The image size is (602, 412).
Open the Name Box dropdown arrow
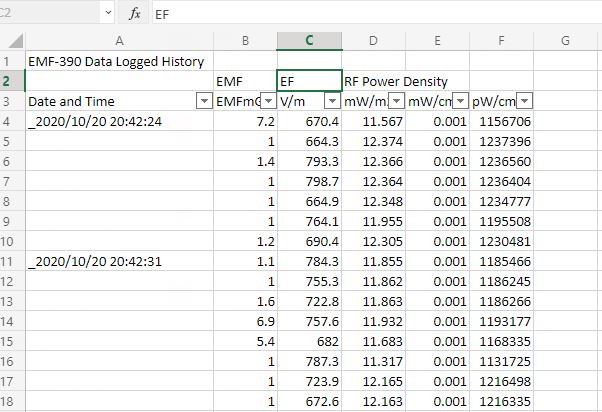tap(108, 13)
